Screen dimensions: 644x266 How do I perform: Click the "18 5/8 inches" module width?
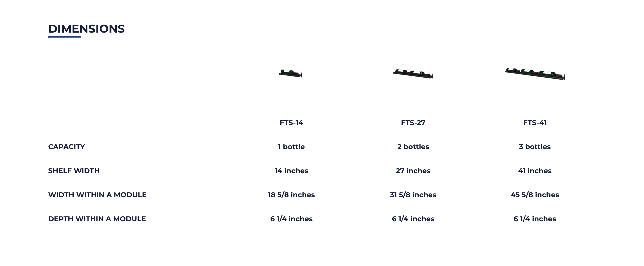click(x=291, y=195)
